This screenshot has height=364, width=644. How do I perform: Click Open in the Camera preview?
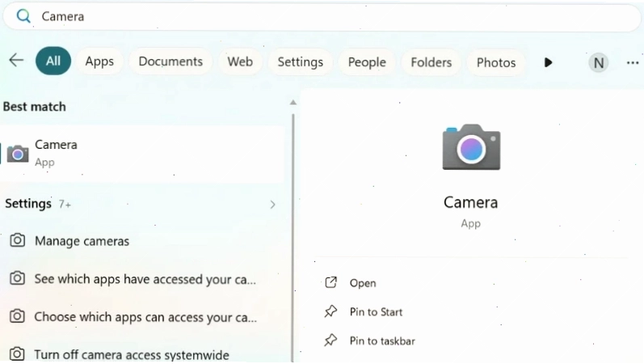tap(363, 283)
